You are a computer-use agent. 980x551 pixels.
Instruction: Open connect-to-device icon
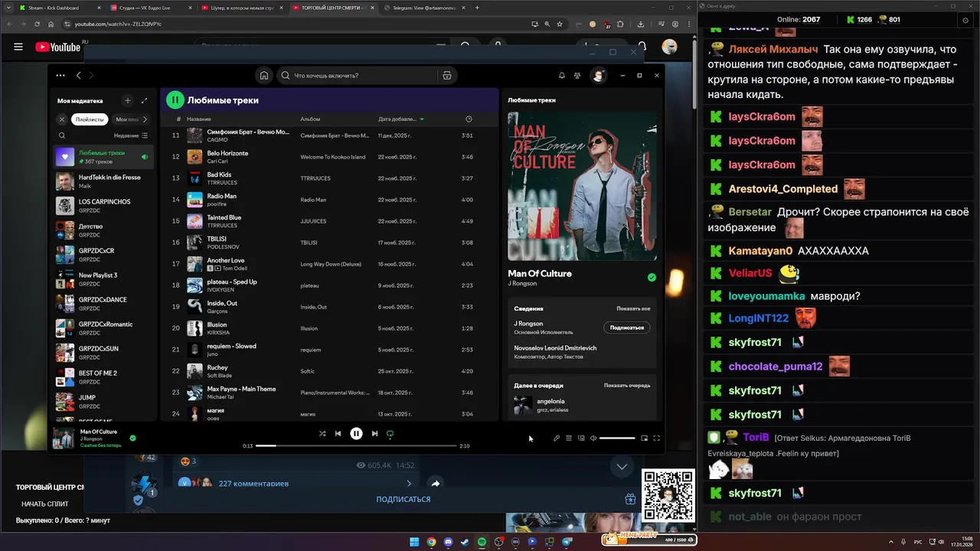click(x=581, y=439)
